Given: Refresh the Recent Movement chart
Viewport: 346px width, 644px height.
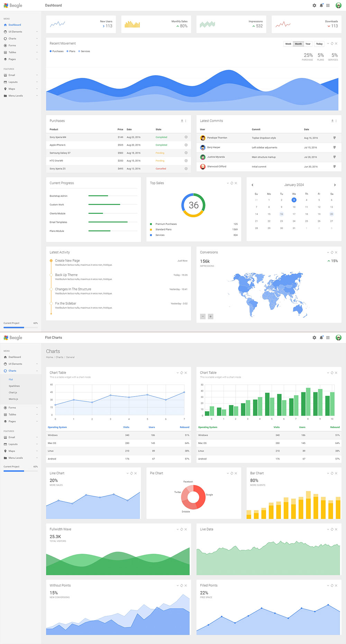Looking at the screenshot, I should (332, 44).
